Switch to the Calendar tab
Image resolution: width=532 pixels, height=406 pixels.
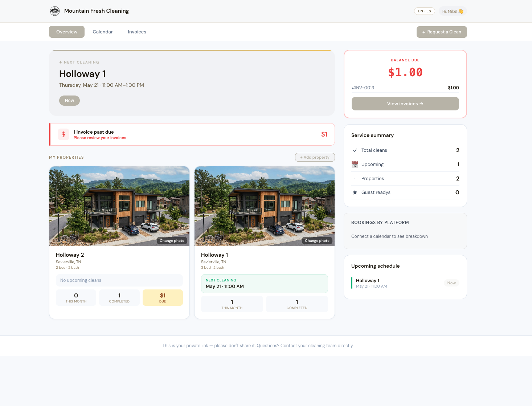click(103, 32)
